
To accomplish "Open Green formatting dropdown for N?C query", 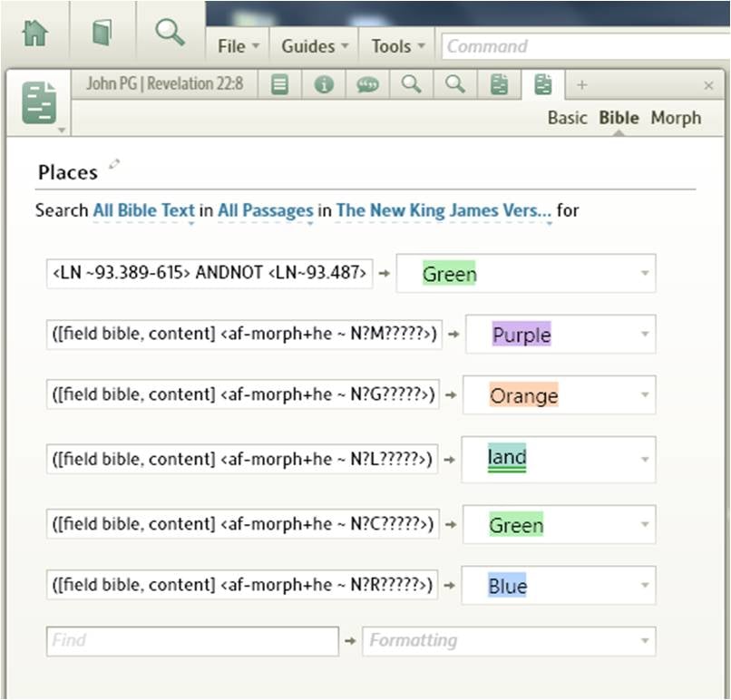I will (x=560, y=524).
